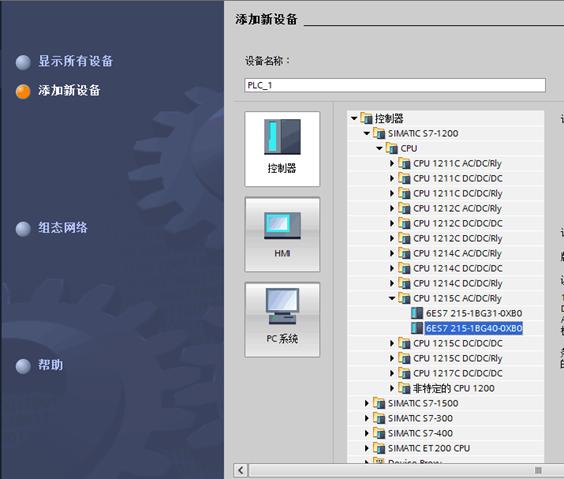Click the SIMATIC ET 200 CPU folder icon
Image resolution: width=564 pixels, height=479 pixels.
pos(379,448)
